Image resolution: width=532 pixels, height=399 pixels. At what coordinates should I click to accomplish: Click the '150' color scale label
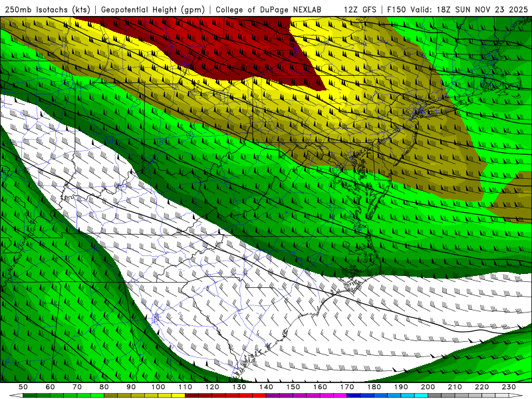pyautogui.click(x=293, y=387)
